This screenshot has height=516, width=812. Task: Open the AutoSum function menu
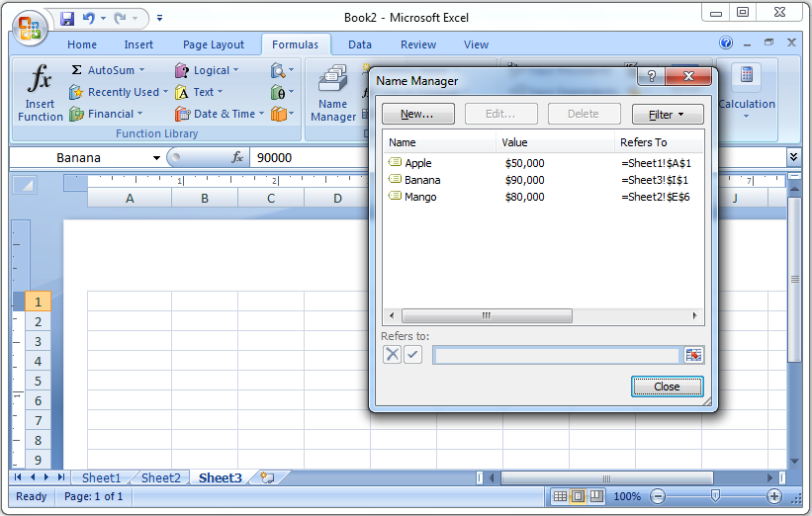108,70
